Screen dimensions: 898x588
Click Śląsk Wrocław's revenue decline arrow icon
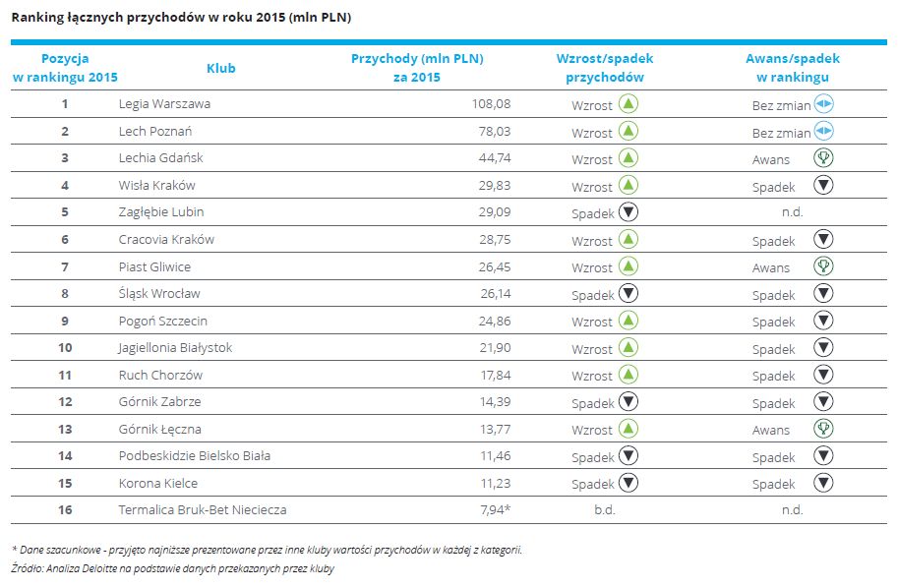629,293
